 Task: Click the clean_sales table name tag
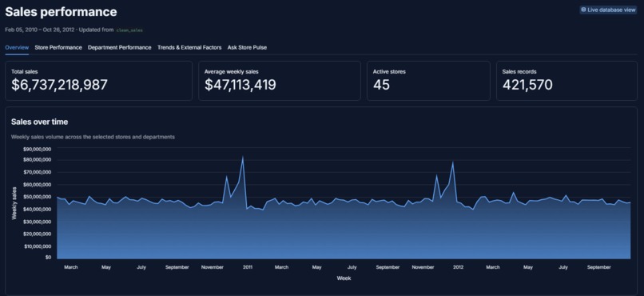click(x=129, y=30)
